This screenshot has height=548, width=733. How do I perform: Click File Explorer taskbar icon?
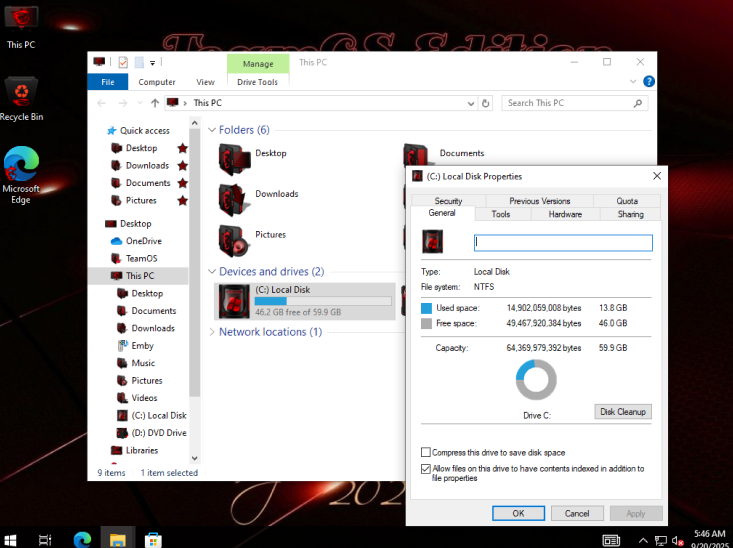[118, 540]
